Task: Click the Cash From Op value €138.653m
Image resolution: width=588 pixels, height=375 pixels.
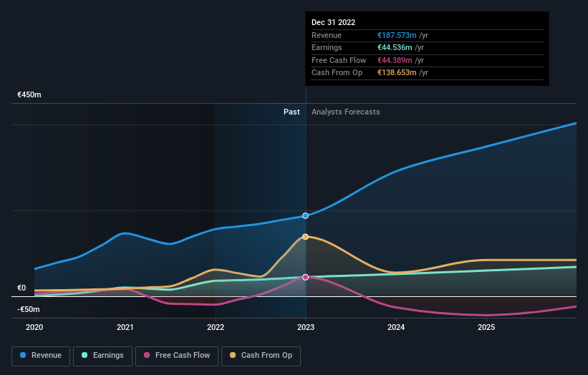Action: click(397, 73)
